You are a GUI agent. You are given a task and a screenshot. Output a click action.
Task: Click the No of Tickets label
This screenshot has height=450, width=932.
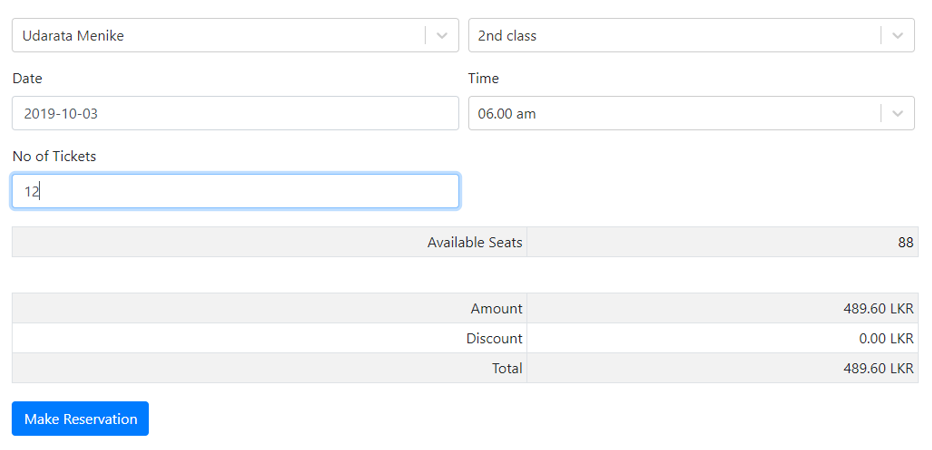click(x=54, y=156)
